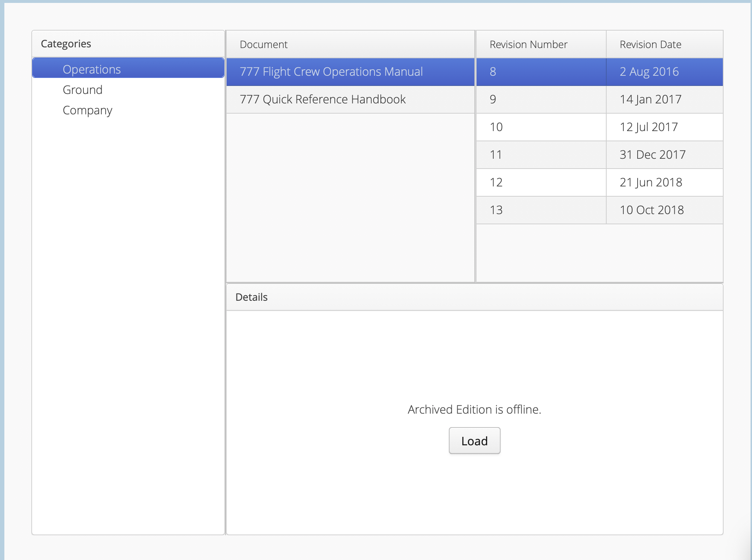This screenshot has width=752, height=560.
Task: Select the 21 Jun 2018 date cell
Action: [651, 182]
